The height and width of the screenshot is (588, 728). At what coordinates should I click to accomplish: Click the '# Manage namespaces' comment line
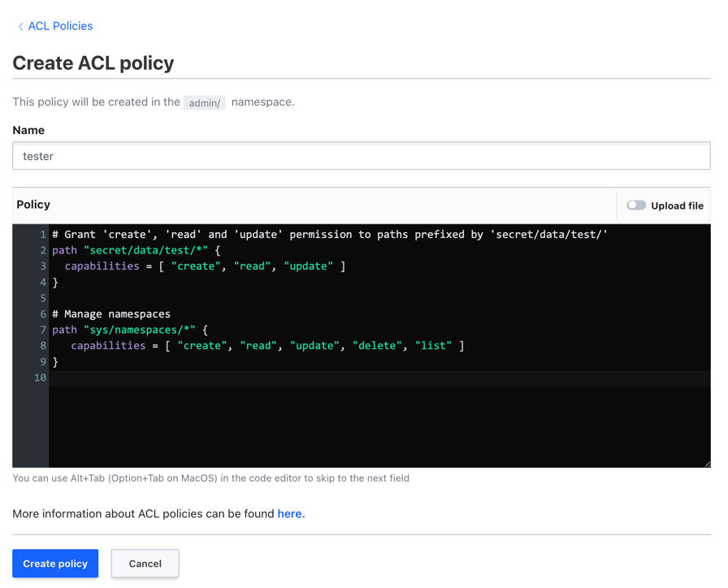[x=111, y=314]
